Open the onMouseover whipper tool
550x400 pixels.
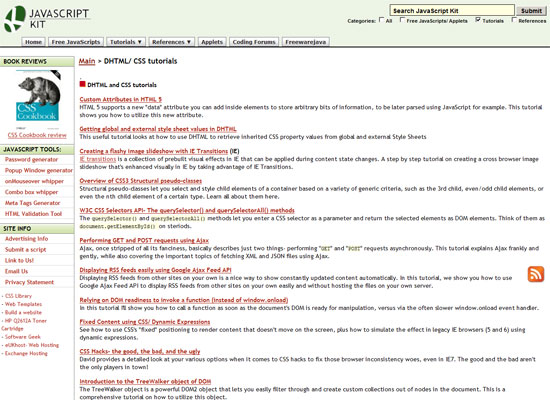pyautogui.click(x=34, y=181)
